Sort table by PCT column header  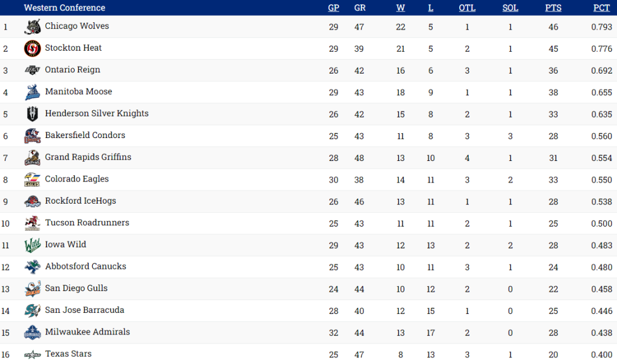601,8
